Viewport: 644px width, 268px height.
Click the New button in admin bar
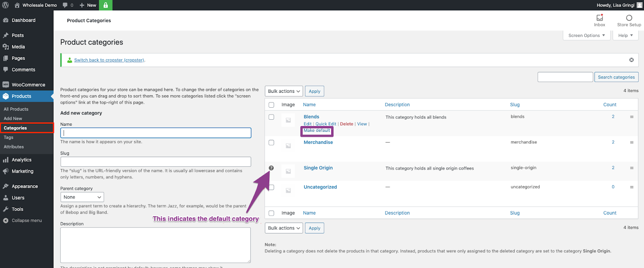[88, 5]
